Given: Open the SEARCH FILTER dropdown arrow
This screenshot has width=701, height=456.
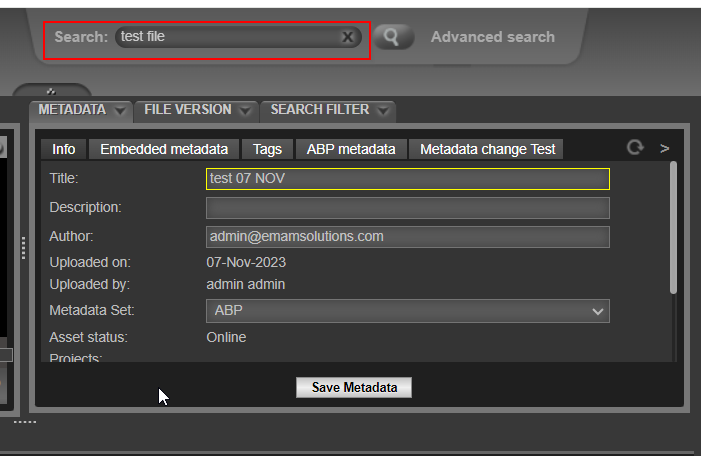Looking at the screenshot, I should (x=383, y=110).
